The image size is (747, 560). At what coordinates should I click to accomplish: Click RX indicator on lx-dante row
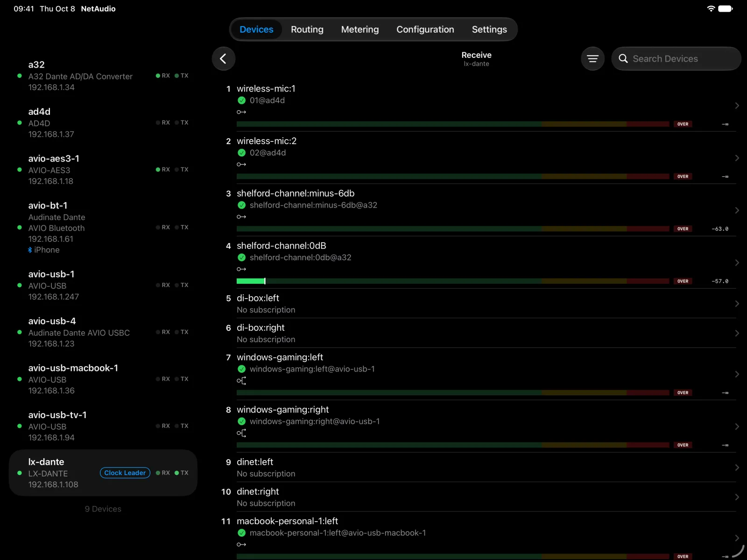[x=163, y=473]
